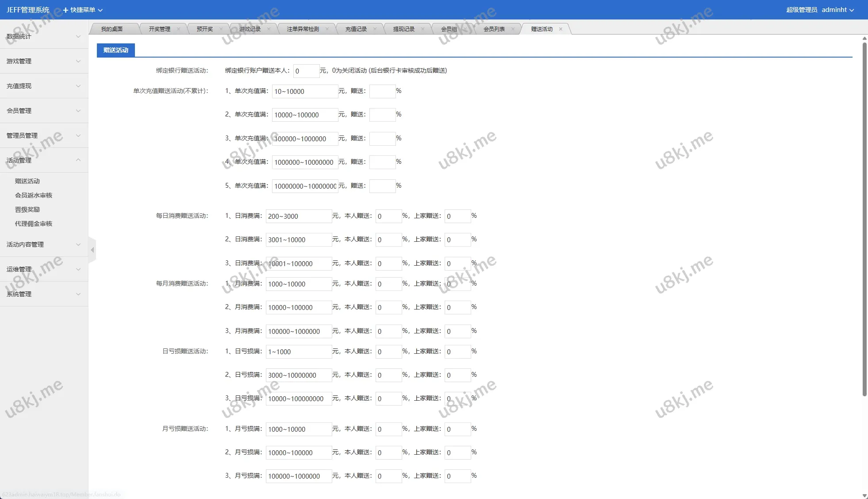Close the 提现记录 tab
Image resolution: width=868 pixels, height=499 pixels.
coord(422,29)
